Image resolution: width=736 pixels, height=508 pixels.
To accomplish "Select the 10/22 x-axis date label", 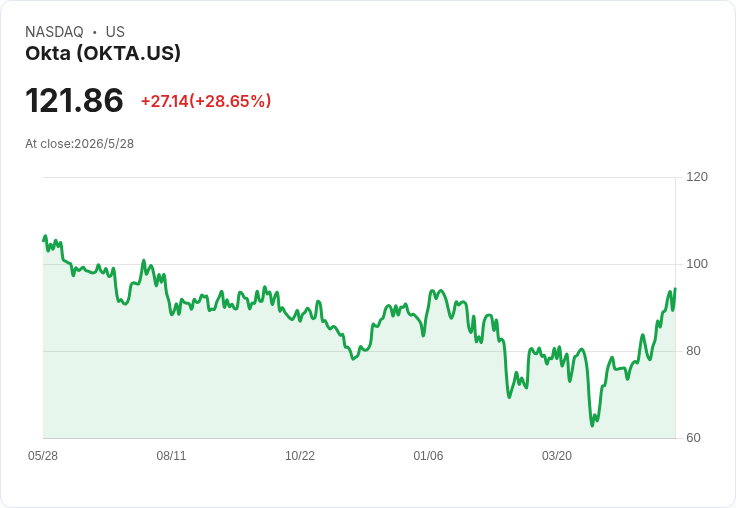I will tap(300, 456).
